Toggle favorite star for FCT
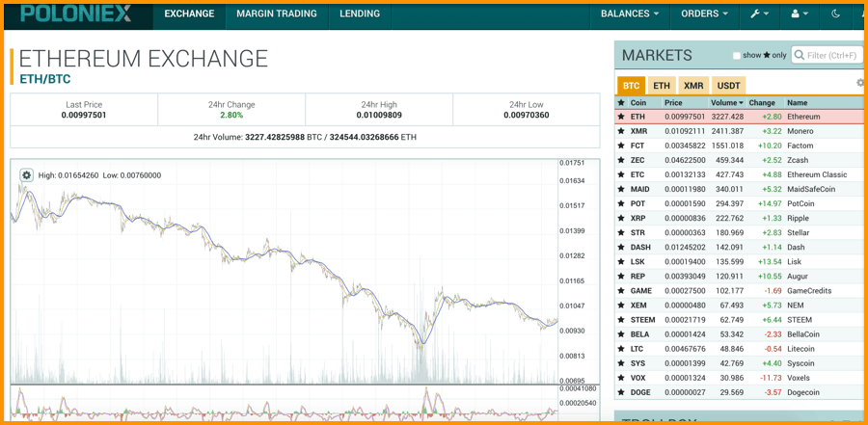 point(621,146)
